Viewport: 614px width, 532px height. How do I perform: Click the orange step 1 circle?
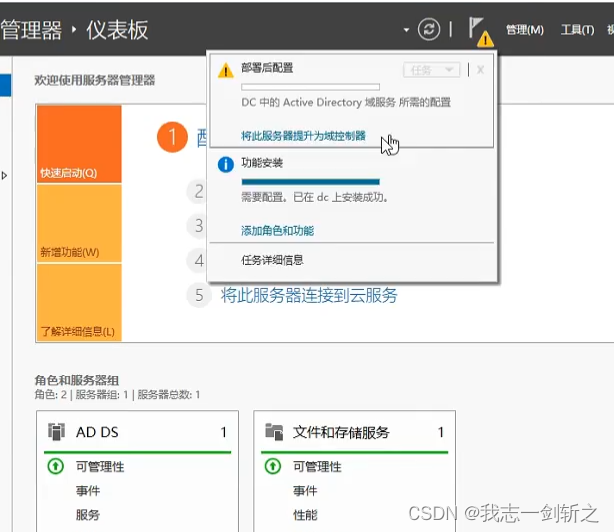point(172,137)
